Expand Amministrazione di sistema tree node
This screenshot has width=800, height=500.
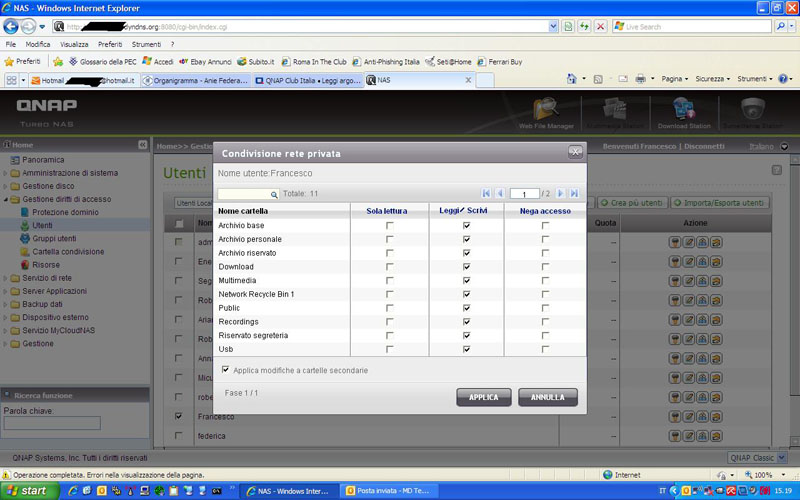[x=5, y=173]
